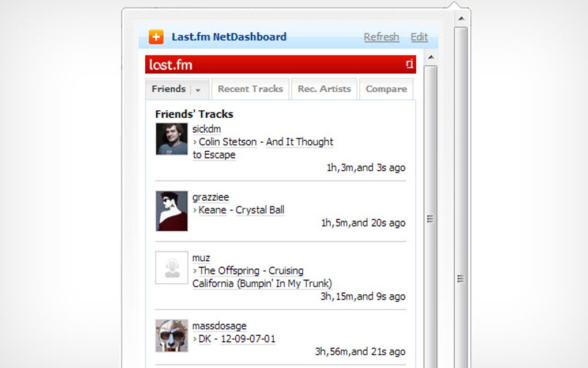This screenshot has height=368, width=588.
Task: Open sickdm's profile via his avatar photo
Action: point(171,139)
